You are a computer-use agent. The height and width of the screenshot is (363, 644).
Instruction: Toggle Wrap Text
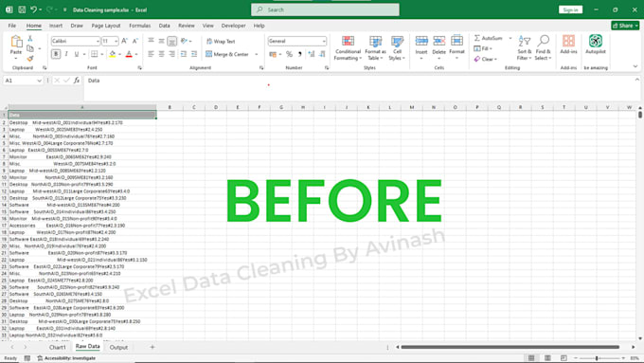tap(221, 41)
